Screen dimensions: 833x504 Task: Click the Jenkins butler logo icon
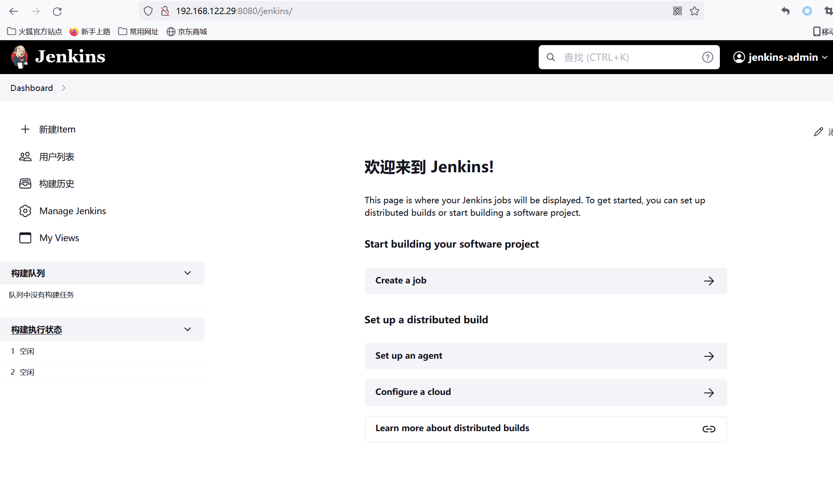coord(19,57)
